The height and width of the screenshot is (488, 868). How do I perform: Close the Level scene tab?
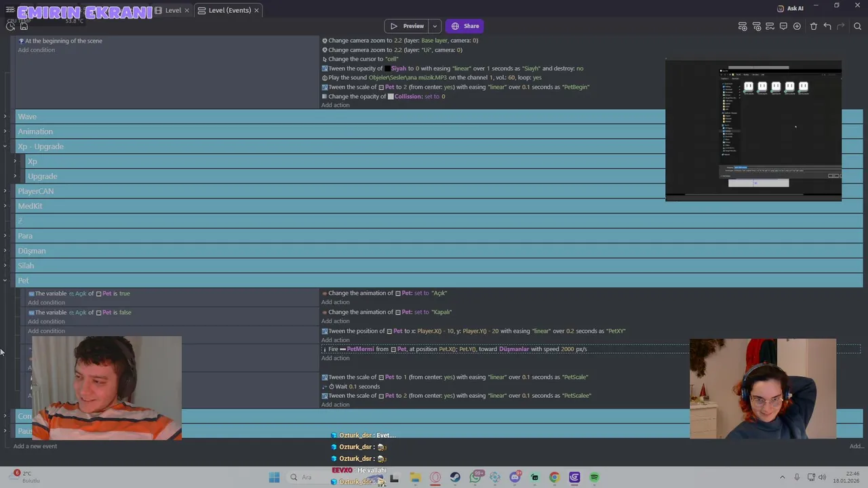click(x=186, y=10)
